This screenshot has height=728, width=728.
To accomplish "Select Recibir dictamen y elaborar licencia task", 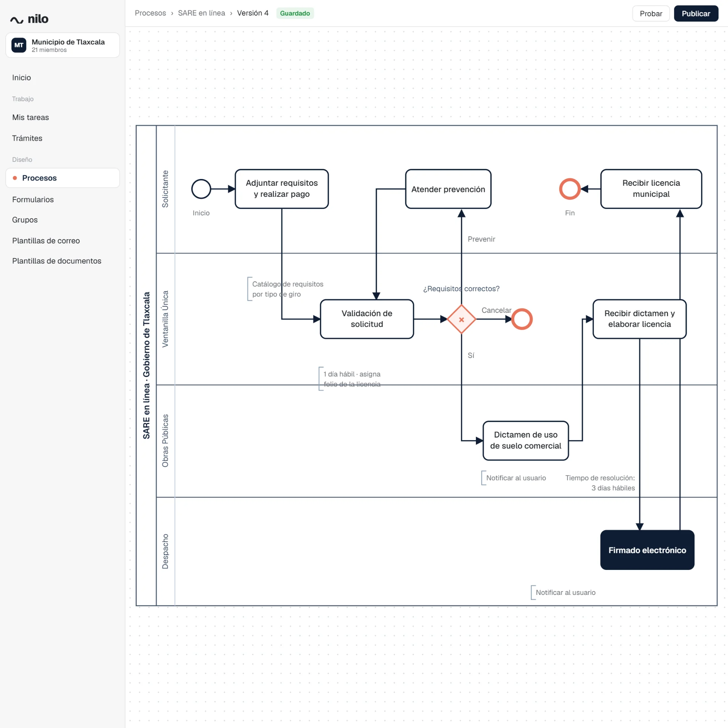I will pyautogui.click(x=639, y=319).
